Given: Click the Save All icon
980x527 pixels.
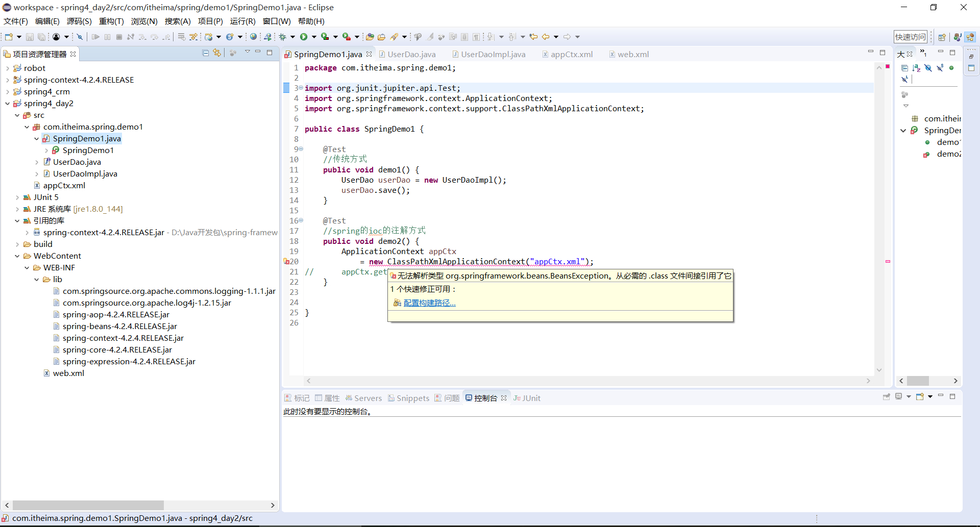Looking at the screenshot, I should point(41,37).
